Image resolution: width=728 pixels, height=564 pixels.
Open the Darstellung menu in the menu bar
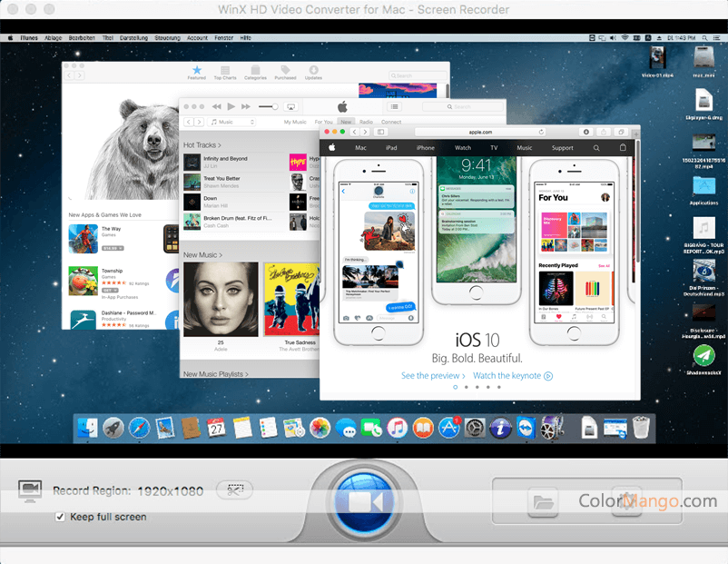click(x=134, y=38)
